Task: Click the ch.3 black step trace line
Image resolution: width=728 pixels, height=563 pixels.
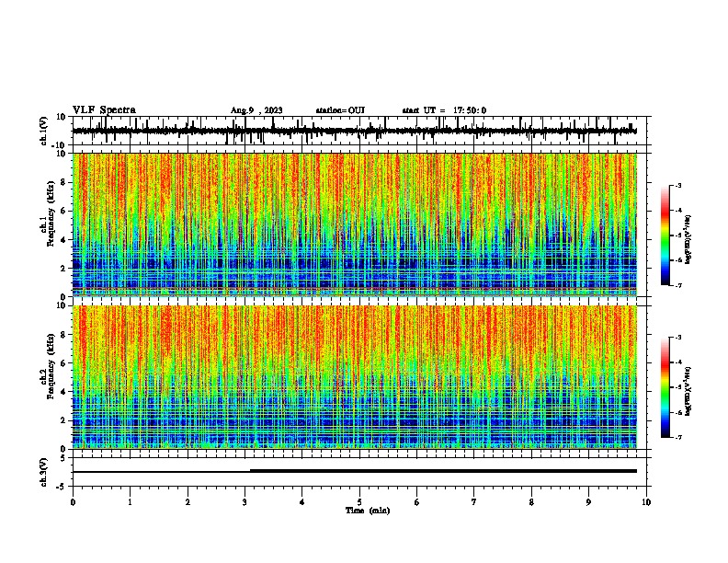Action: click(354, 471)
